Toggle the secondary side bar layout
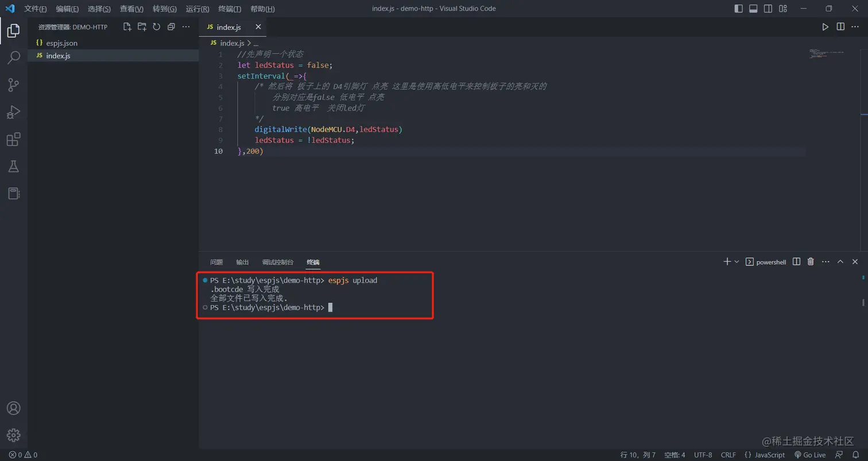The image size is (868, 461). [768, 9]
